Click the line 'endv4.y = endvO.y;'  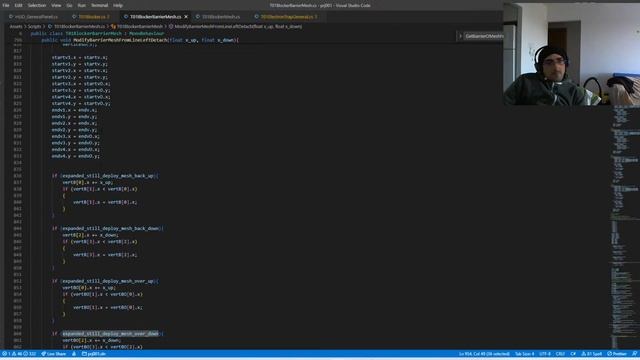tap(76, 156)
